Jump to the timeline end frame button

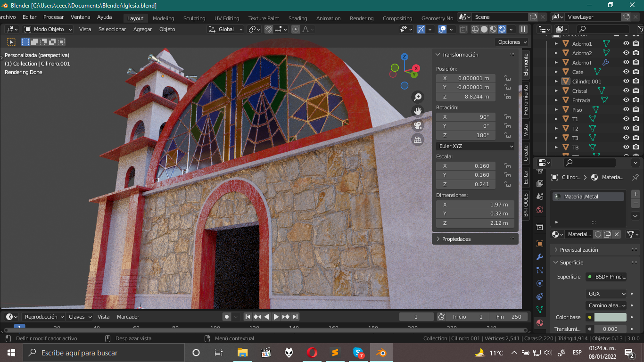[295, 317]
